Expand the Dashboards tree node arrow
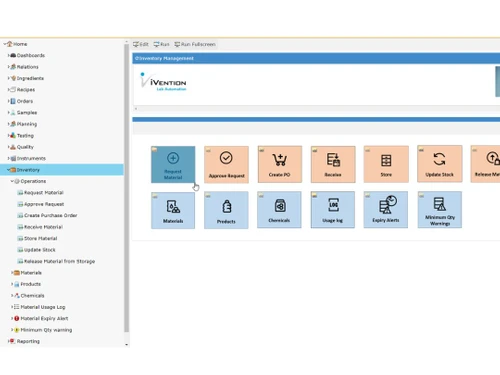 [8, 55]
